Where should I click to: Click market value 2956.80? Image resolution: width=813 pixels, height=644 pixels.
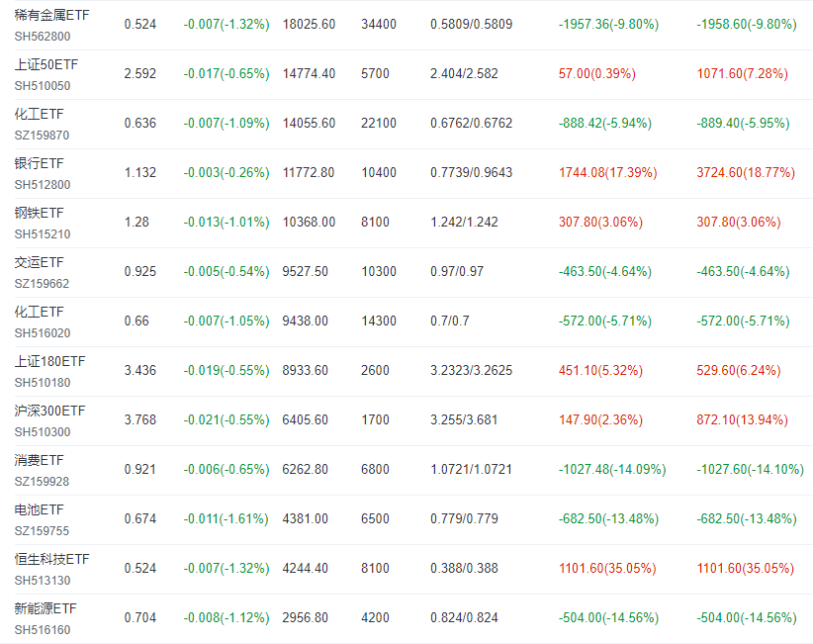click(306, 617)
